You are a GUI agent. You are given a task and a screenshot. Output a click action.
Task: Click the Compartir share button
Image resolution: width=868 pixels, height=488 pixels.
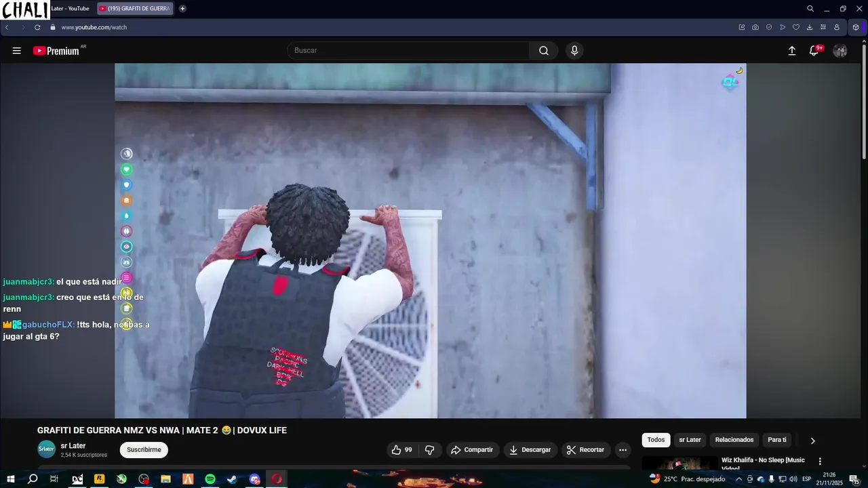coord(472,450)
